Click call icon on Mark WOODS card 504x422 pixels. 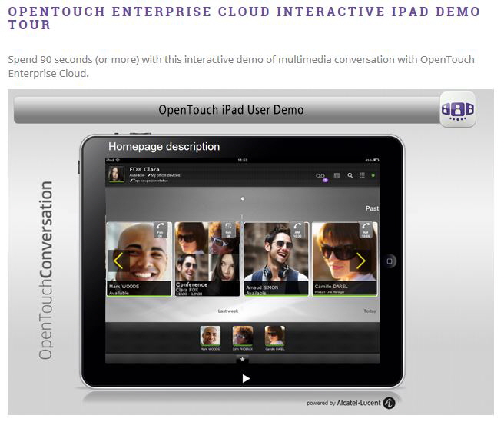tap(161, 230)
